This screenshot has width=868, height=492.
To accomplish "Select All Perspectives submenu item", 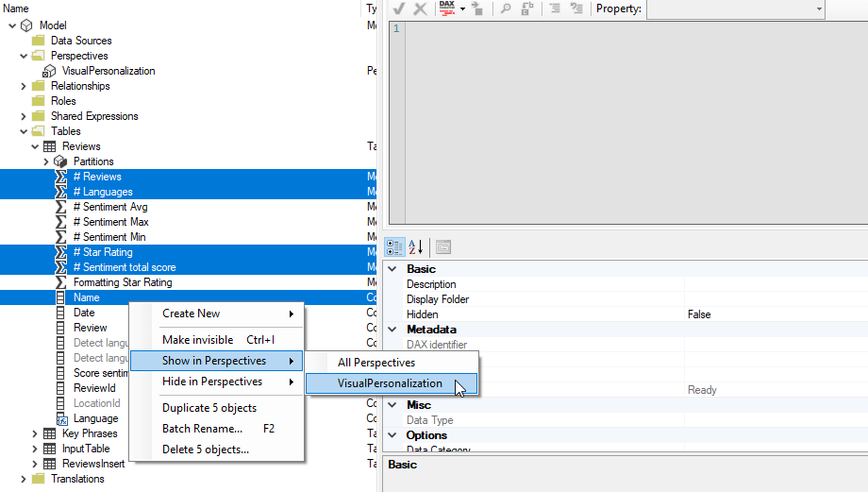I will tap(376, 363).
